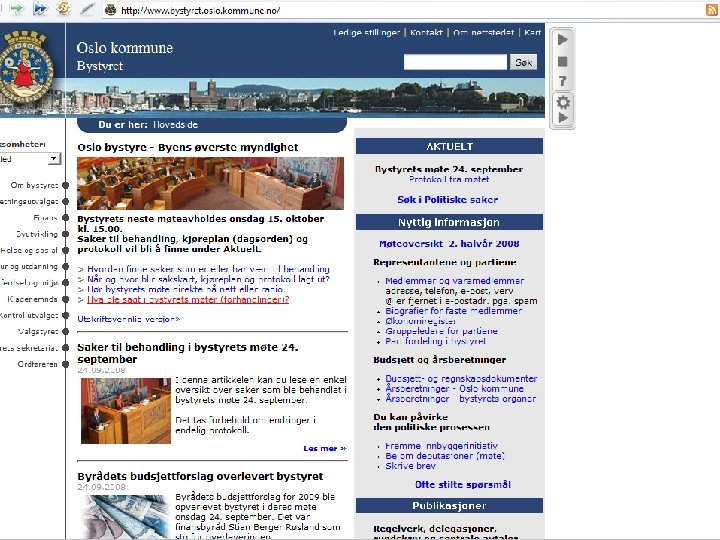Open Søk i Politiske saker link
Viewport: 720px width, 540px height.
point(448,199)
